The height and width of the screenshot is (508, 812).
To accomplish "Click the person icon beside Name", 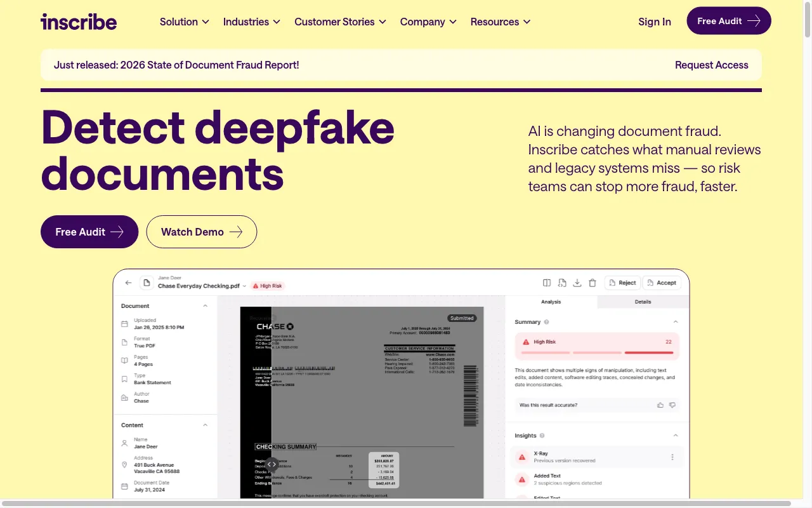I will (124, 443).
